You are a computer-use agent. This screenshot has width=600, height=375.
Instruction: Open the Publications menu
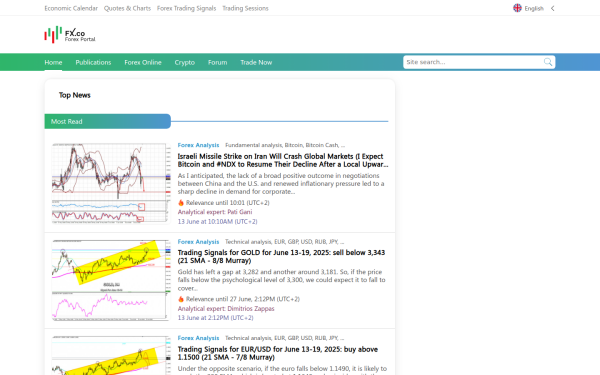tap(93, 62)
